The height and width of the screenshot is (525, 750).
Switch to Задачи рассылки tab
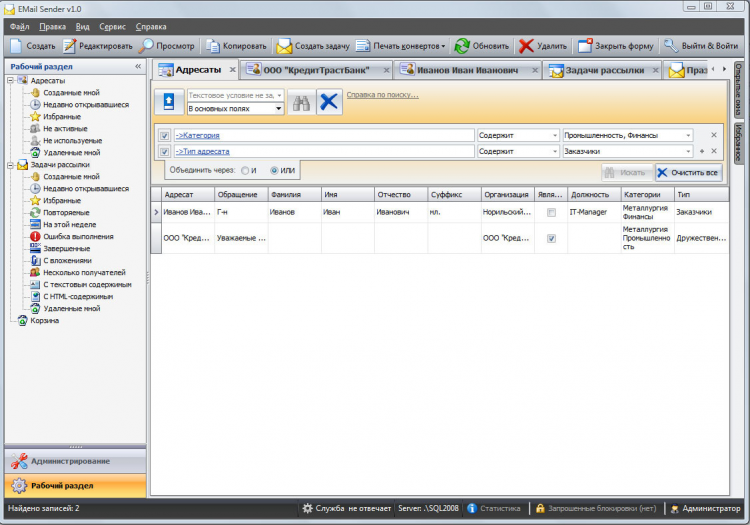click(x=600, y=70)
